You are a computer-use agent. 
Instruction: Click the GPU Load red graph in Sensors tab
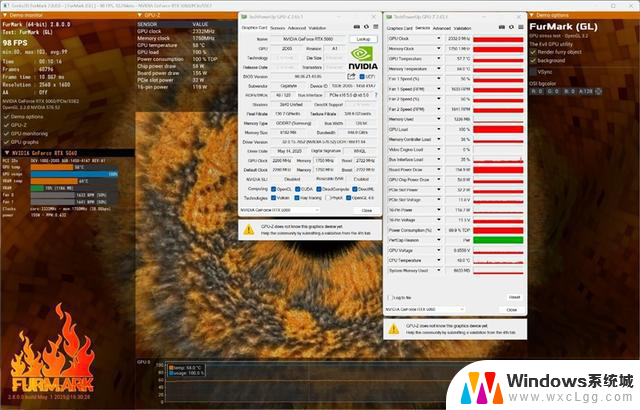(x=498, y=129)
